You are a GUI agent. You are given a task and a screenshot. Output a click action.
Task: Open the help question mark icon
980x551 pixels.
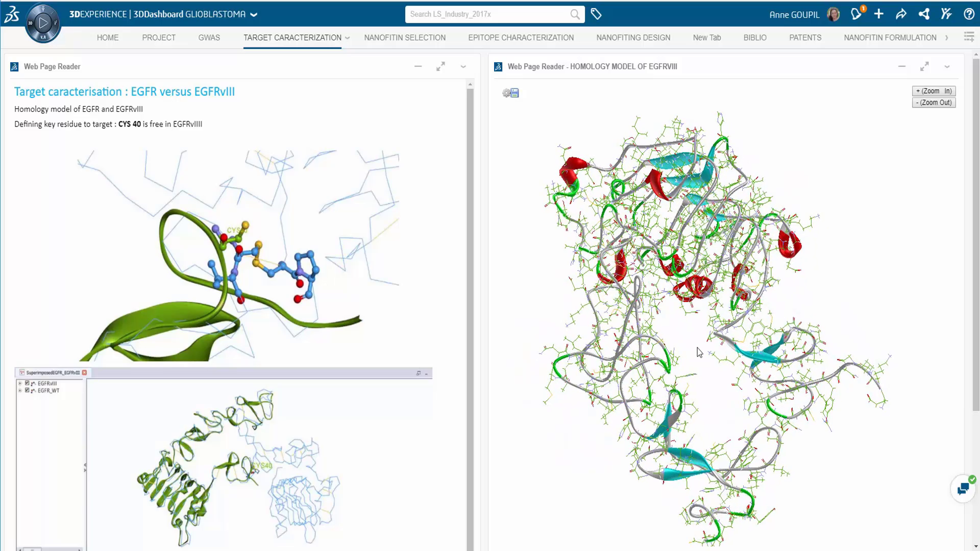click(969, 14)
